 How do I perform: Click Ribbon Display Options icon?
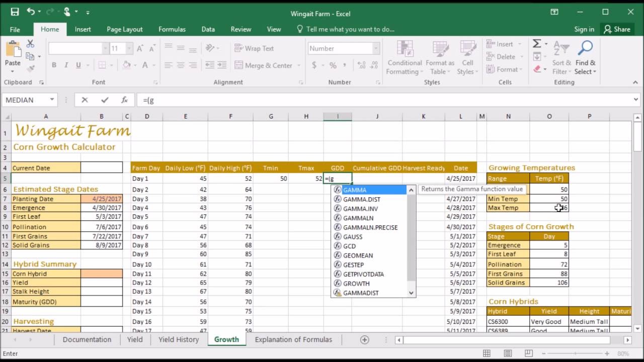coord(554,12)
